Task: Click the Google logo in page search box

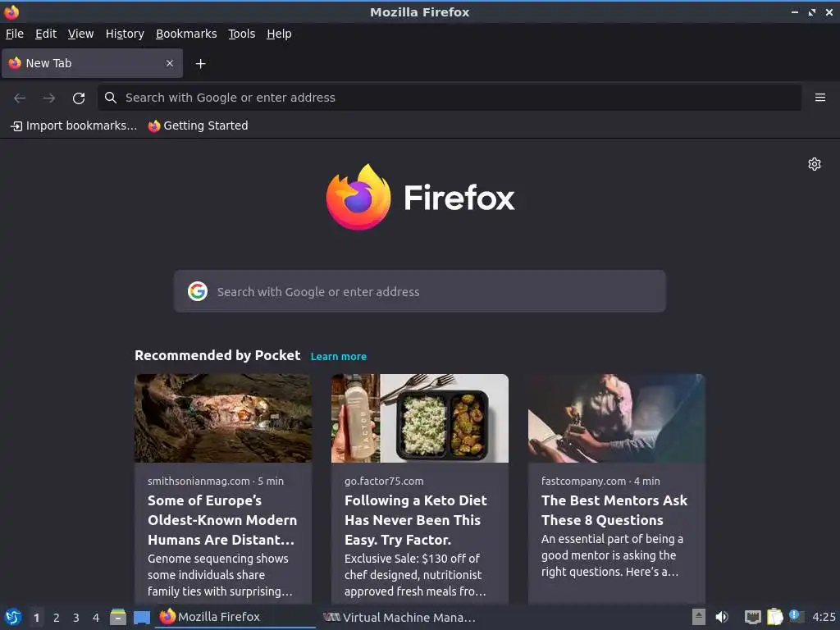Action: coord(198,291)
